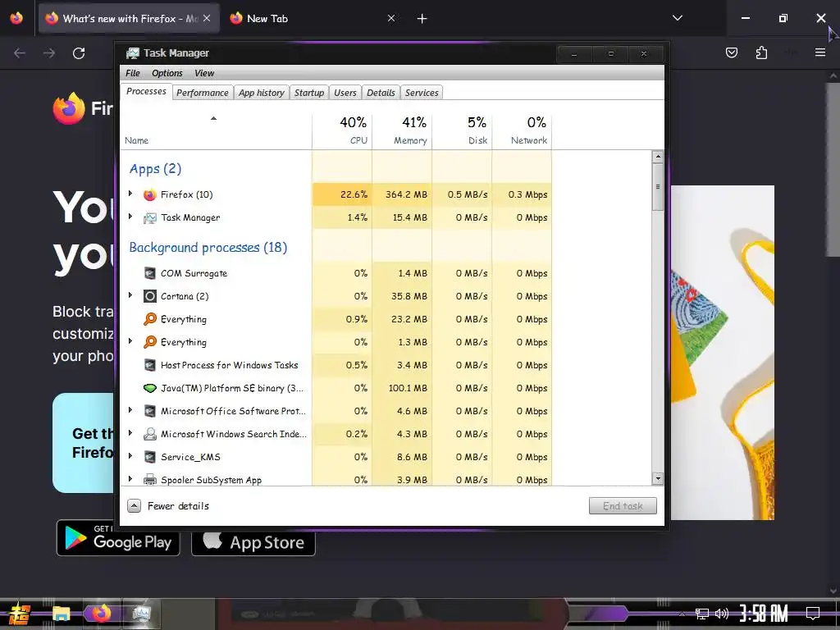
Task: Click the COM Surrogate process icon
Action: tap(150, 273)
